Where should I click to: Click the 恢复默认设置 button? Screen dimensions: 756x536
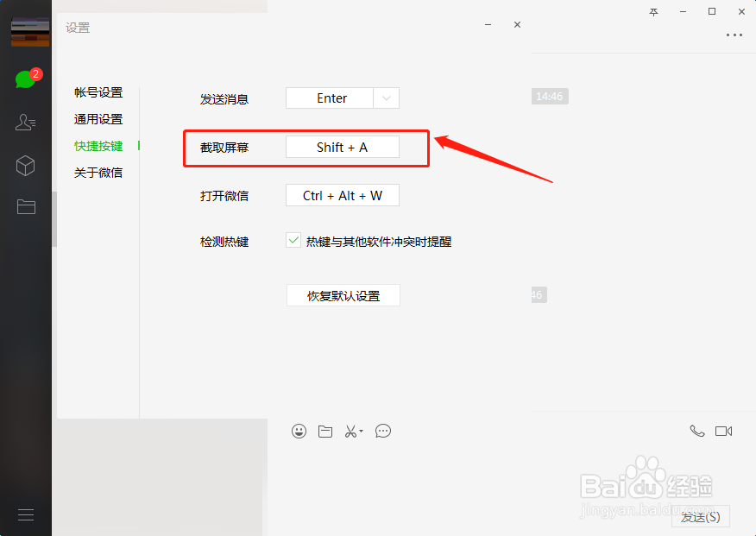click(343, 295)
